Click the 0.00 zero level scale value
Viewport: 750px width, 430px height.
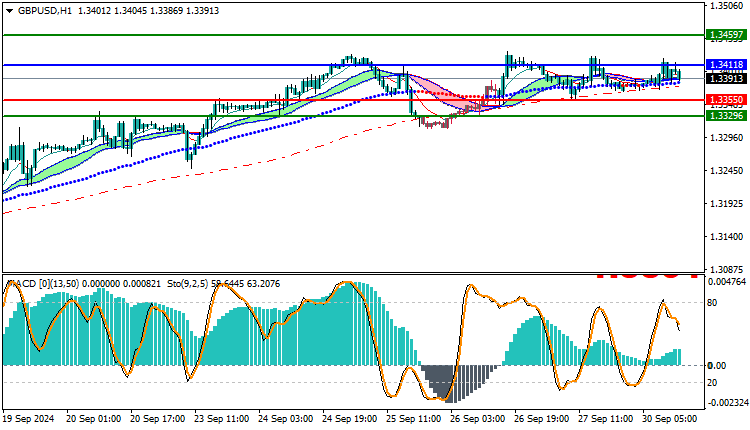point(717,366)
